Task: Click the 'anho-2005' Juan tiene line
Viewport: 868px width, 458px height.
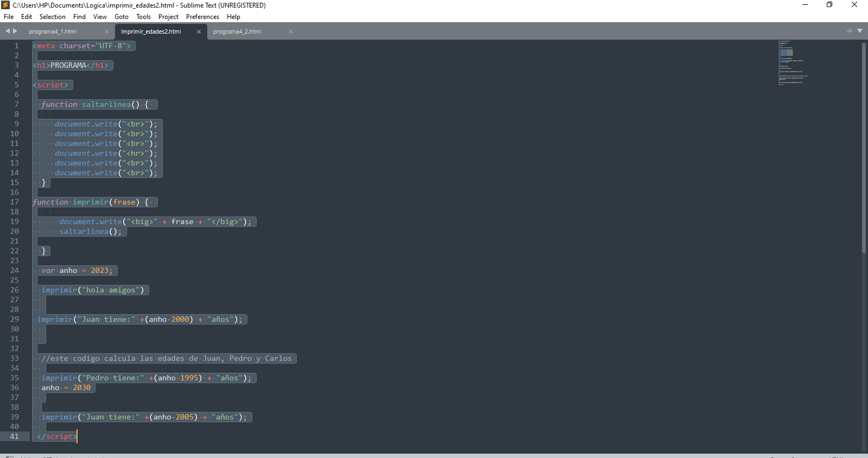Action: point(144,417)
